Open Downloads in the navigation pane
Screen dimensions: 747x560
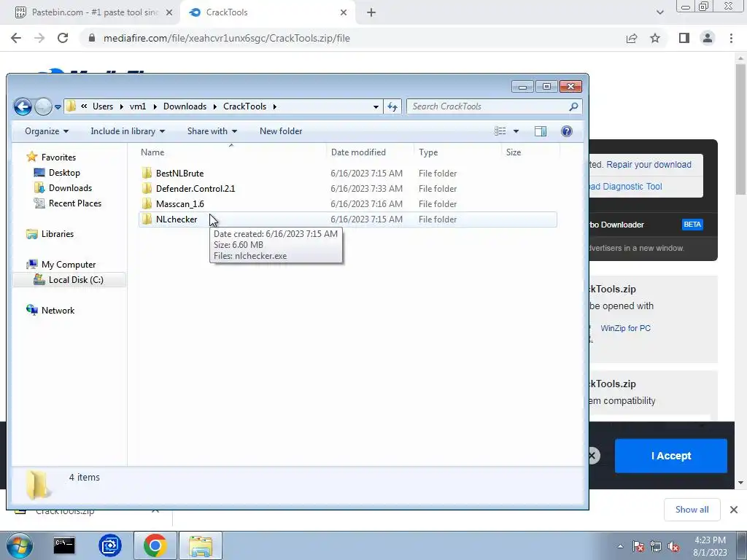[70, 187]
